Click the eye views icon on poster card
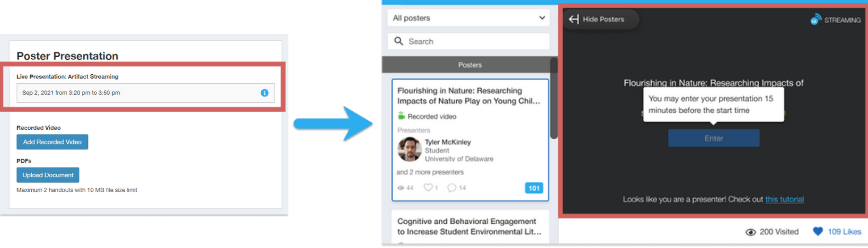The height and width of the screenshot is (248, 868). (x=401, y=188)
